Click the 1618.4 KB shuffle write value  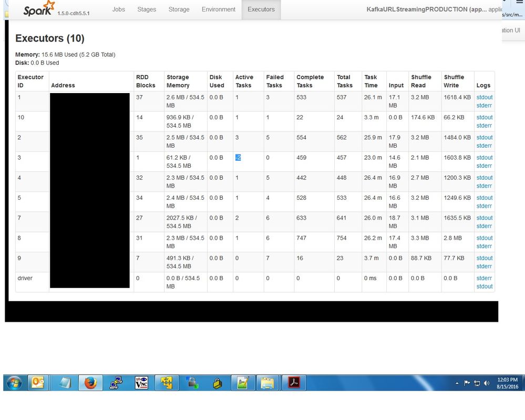coord(457,97)
